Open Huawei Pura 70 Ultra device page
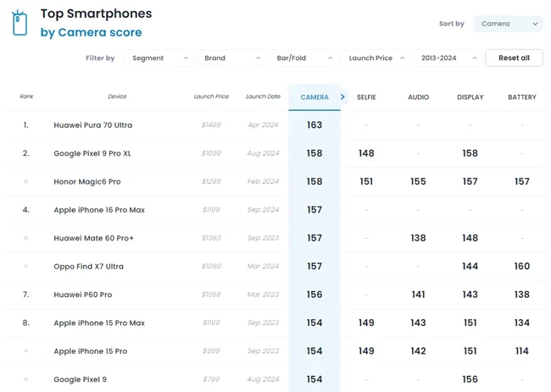 93,125
